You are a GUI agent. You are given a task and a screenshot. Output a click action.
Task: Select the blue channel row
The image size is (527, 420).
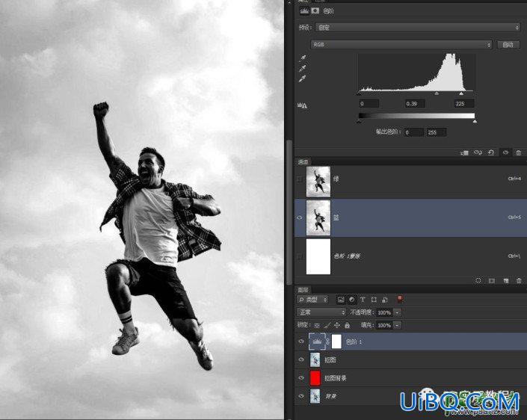pyautogui.click(x=410, y=217)
